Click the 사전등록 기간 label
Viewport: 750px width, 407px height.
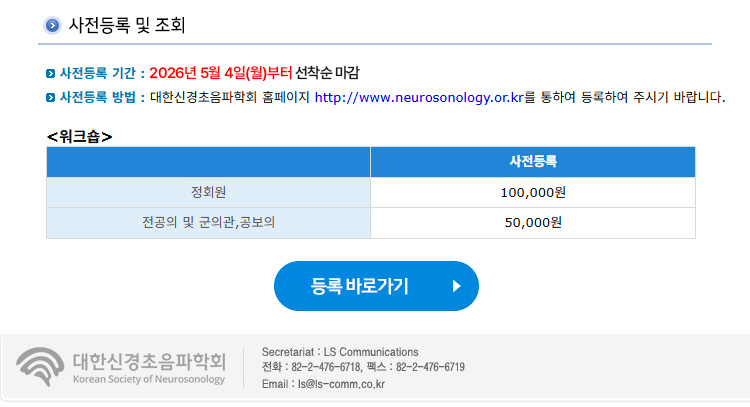coord(99,73)
